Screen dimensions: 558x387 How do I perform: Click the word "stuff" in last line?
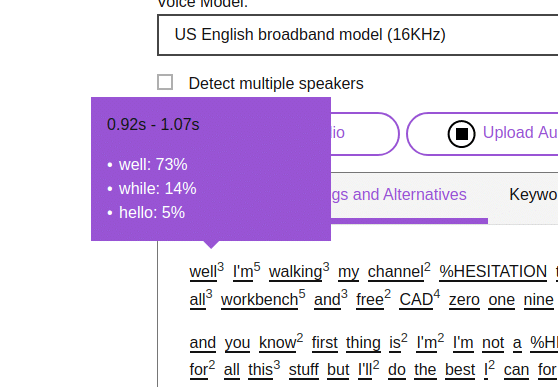[304, 370]
